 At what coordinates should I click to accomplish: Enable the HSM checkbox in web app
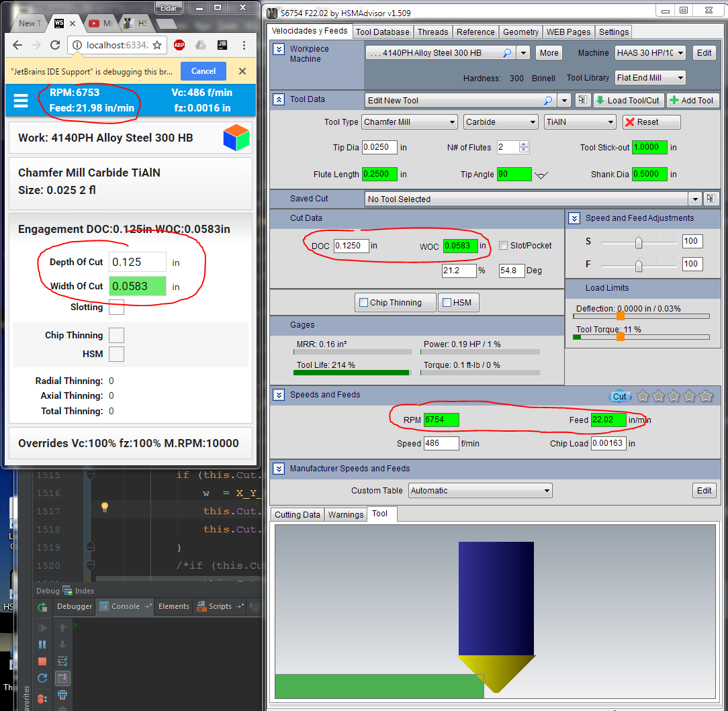tap(117, 354)
